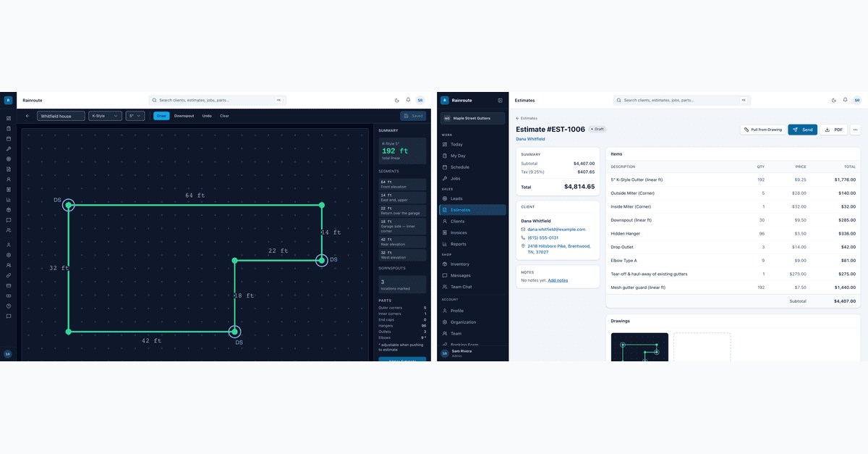The width and height of the screenshot is (868, 454).
Task: Click the Dana Whitfield link under the estimate title
Action: pyautogui.click(x=530, y=138)
